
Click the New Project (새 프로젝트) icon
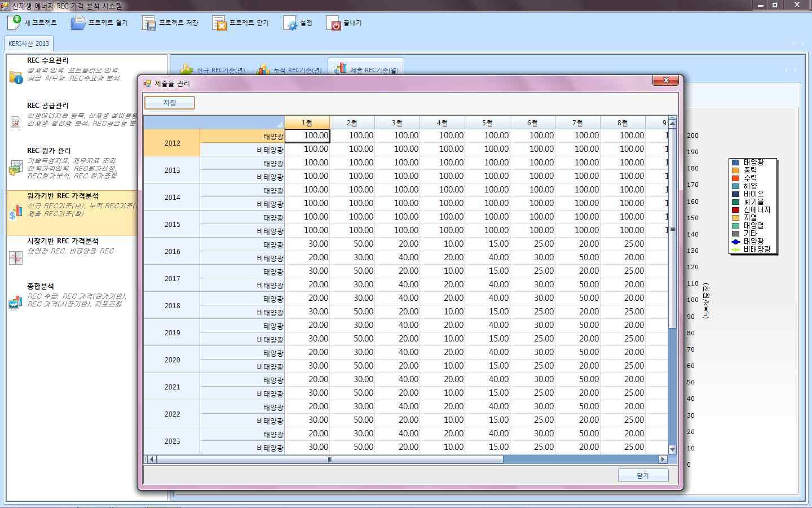[14, 23]
